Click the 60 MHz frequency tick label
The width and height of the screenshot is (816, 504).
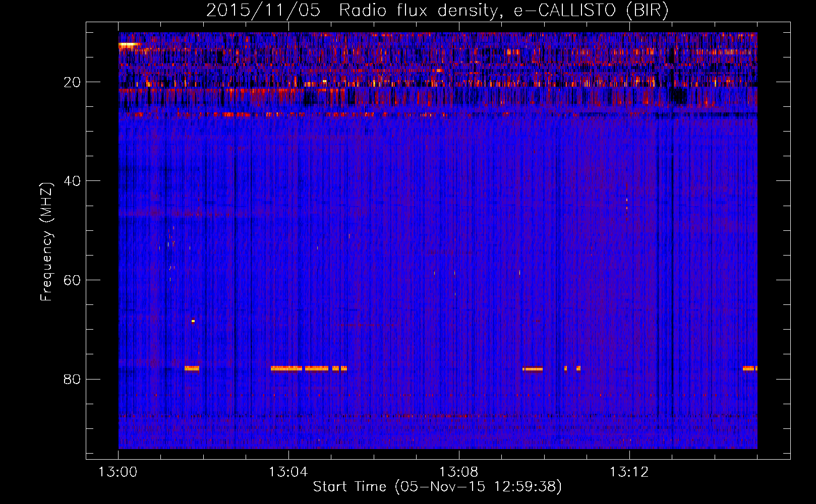[x=73, y=280]
